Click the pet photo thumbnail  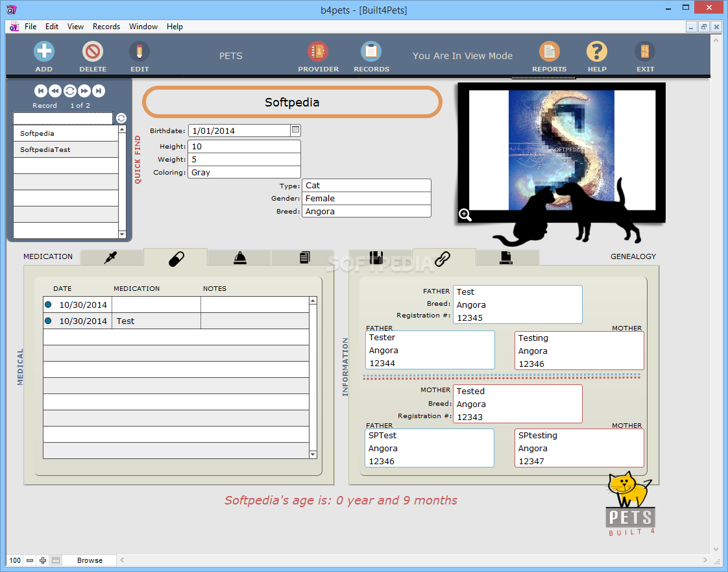click(562, 150)
